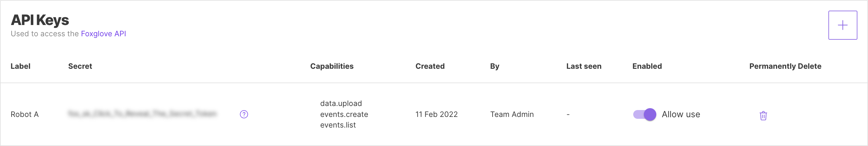Click the question mark icon beside the secret

pos(244,114)
